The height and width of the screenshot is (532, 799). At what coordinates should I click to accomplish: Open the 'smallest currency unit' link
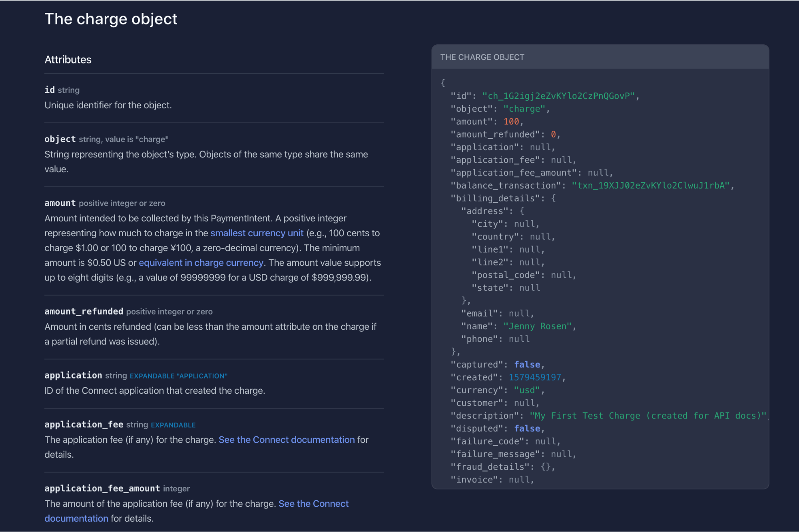pos(257,233)
